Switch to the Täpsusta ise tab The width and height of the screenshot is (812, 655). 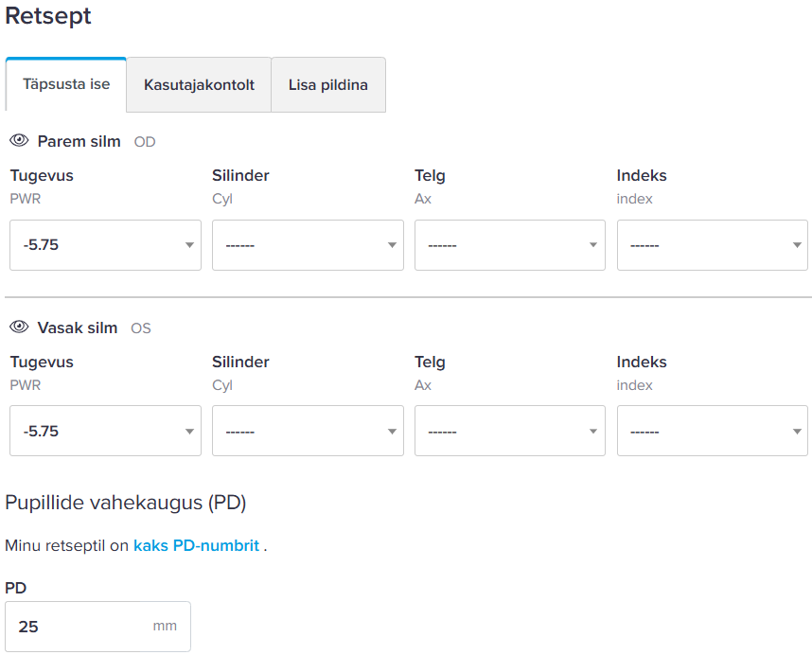coord(66,84)
